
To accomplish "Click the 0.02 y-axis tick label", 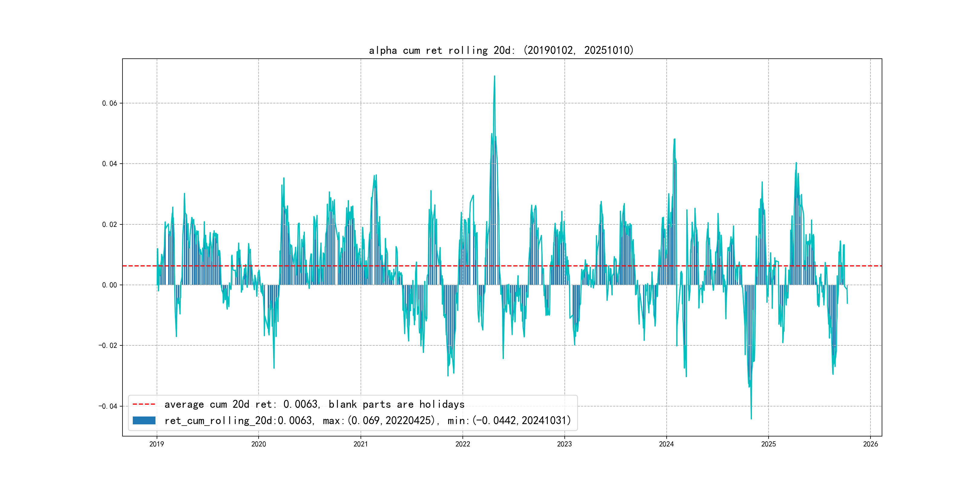I will 109,224.
